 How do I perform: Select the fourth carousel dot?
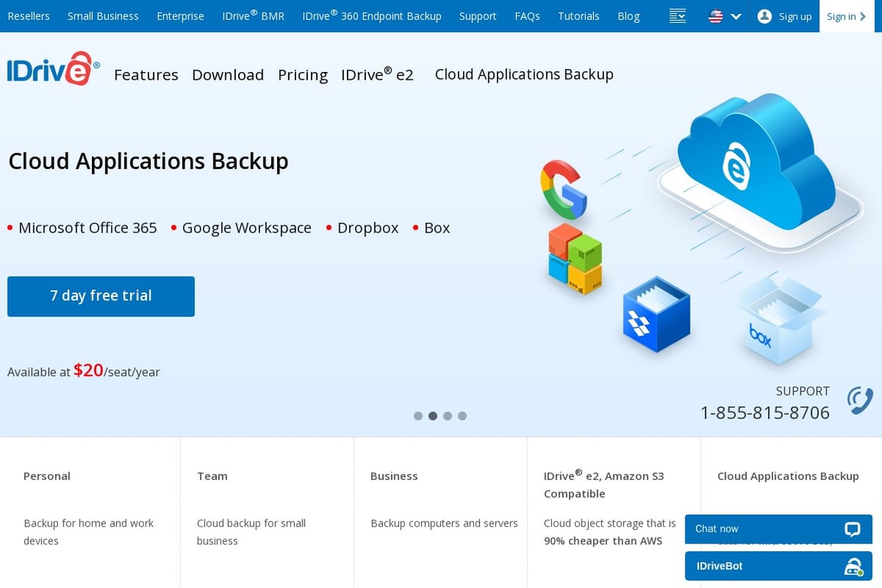(462, 416)
